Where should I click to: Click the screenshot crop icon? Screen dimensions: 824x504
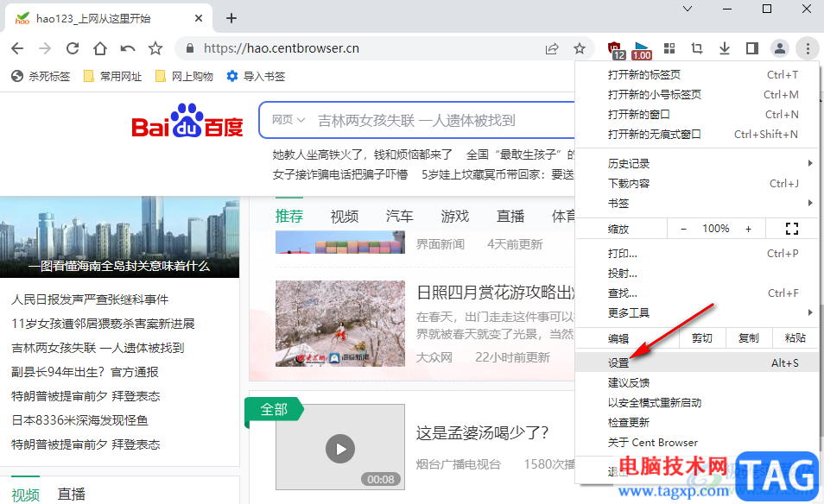697,48
